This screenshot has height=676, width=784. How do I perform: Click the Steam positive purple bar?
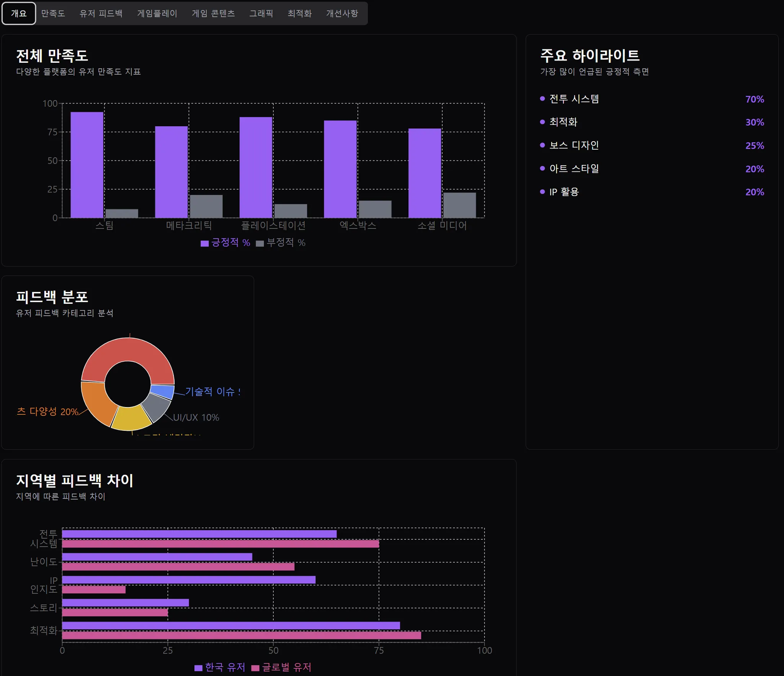(87, 165)
